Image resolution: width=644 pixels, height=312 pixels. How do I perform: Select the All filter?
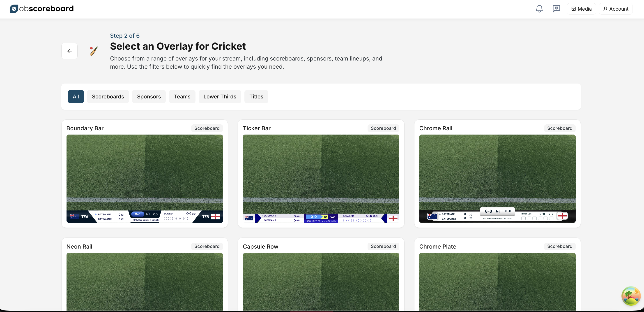[x=76, y=97]
